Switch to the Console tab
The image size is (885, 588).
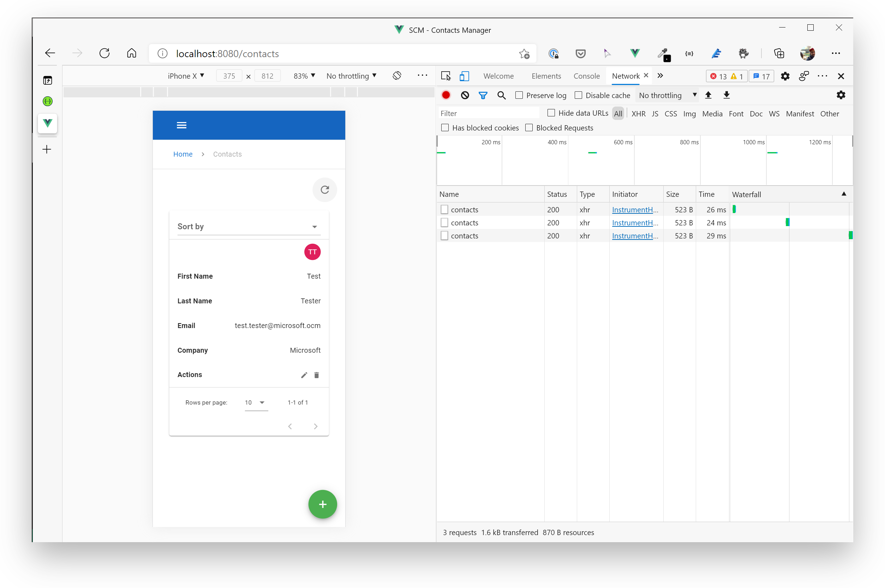click(586, 76)
